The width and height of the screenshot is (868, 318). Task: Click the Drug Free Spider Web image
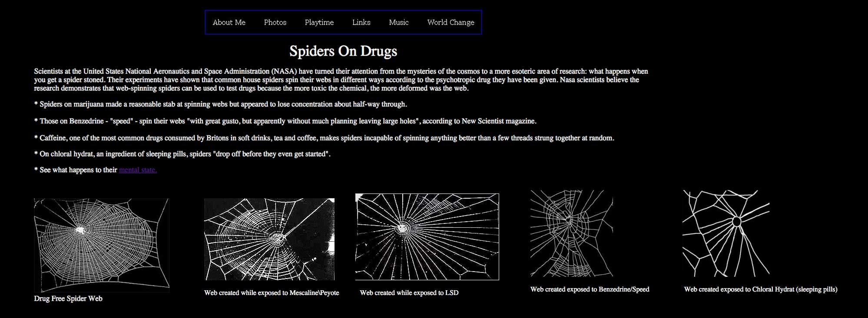click(x=102, y=245)
